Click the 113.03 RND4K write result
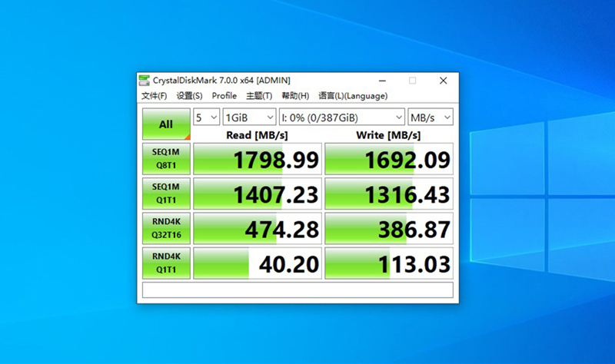 coord(389,263)
